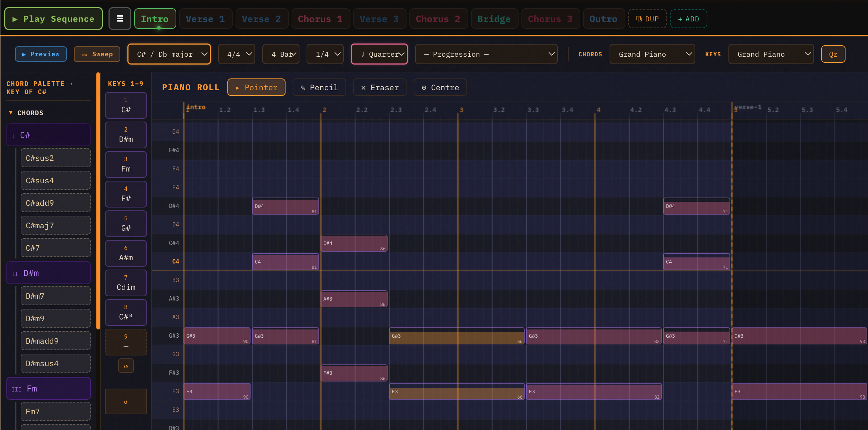Switch to the Chorus 2 tab
This screenshot has width=868, height=430.
click(438, 19)
